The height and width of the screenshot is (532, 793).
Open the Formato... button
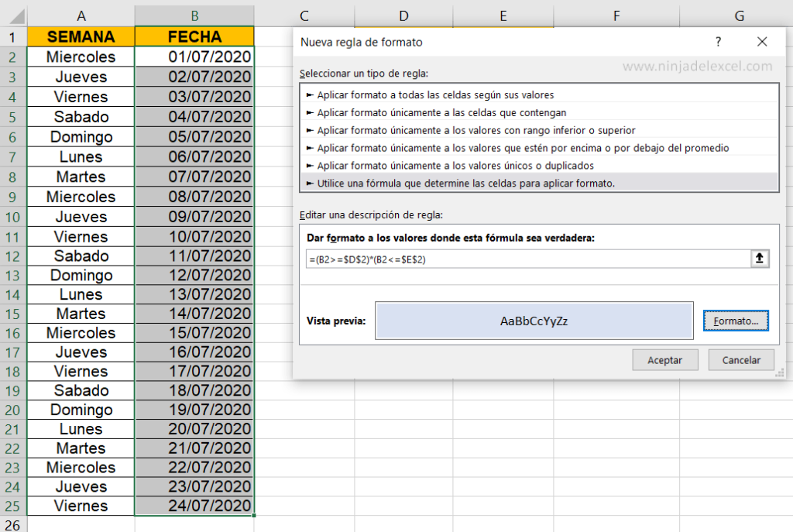coord(736,321)
